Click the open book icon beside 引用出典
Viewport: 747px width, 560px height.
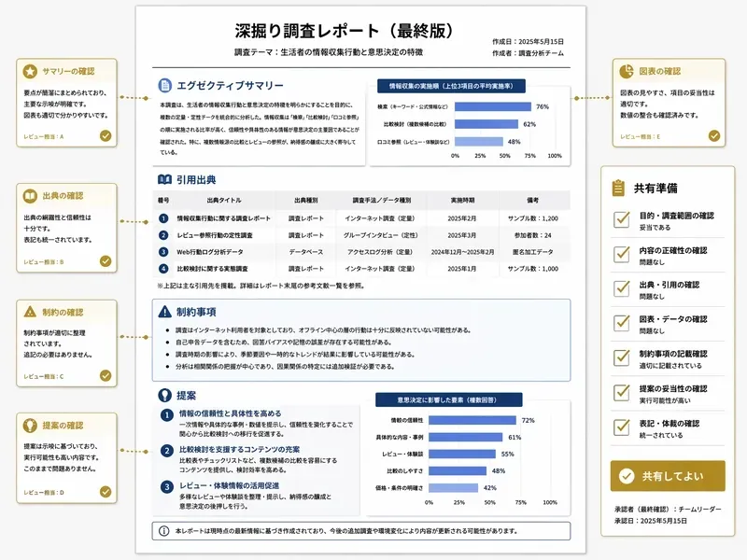coord(164,179)
